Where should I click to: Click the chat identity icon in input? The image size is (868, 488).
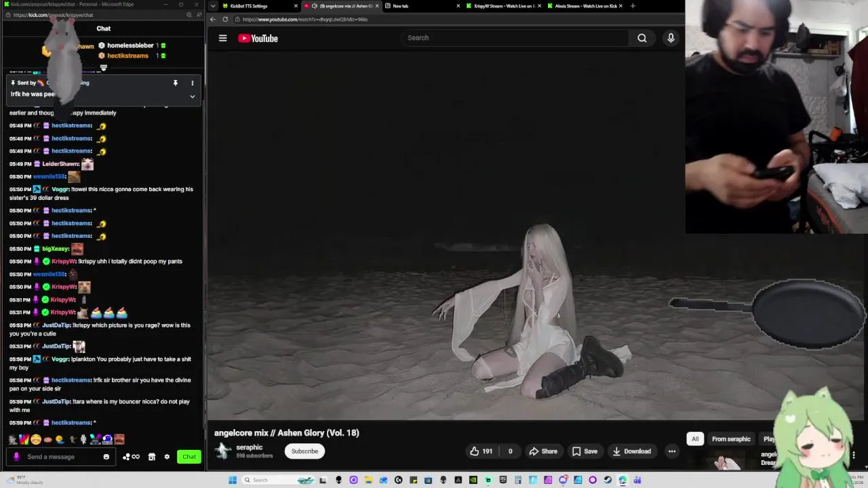[16, 457]
